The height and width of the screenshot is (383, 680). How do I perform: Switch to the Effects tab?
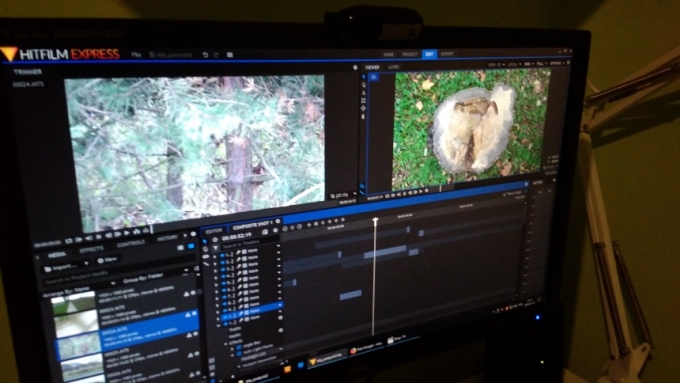coord(92,250)
